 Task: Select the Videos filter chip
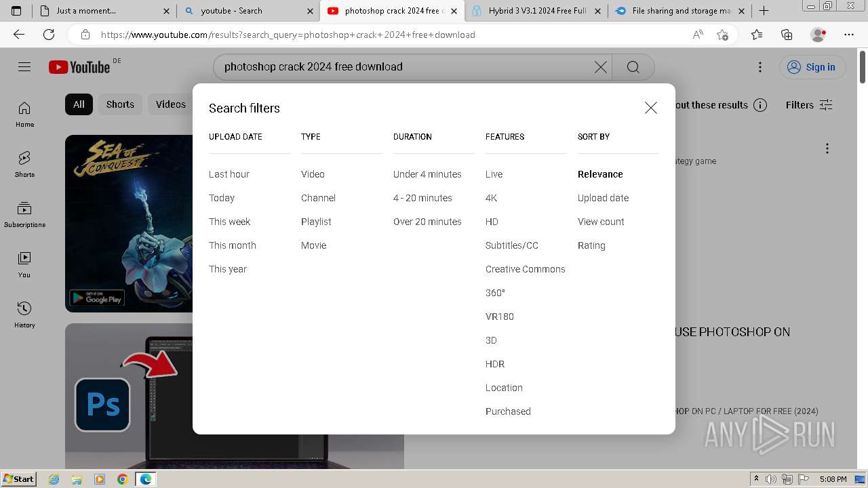[x=170, y=104]
